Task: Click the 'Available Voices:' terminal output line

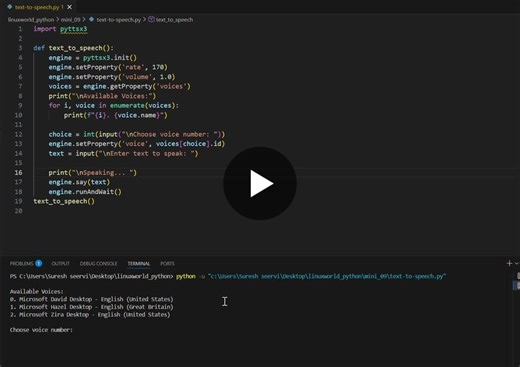Action: click(x=36, y=292)
